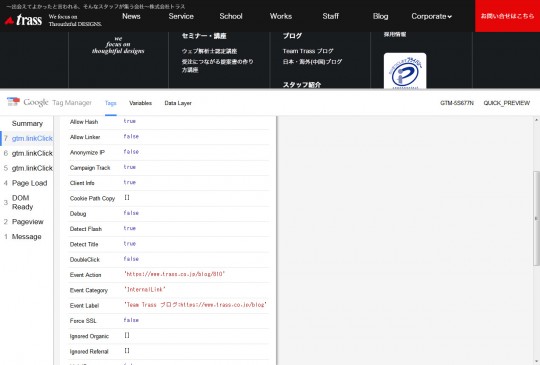The image size is (540, 365).
Task: Click the Ignored Organic property
Action: point(89,336)
